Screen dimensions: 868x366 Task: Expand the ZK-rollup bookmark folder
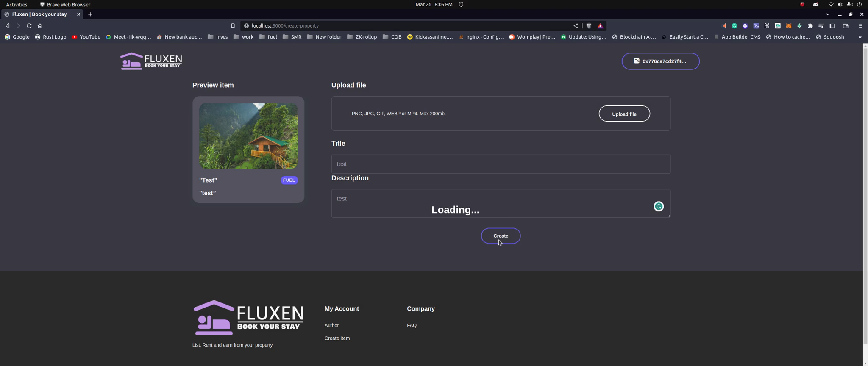click(362, 37)
